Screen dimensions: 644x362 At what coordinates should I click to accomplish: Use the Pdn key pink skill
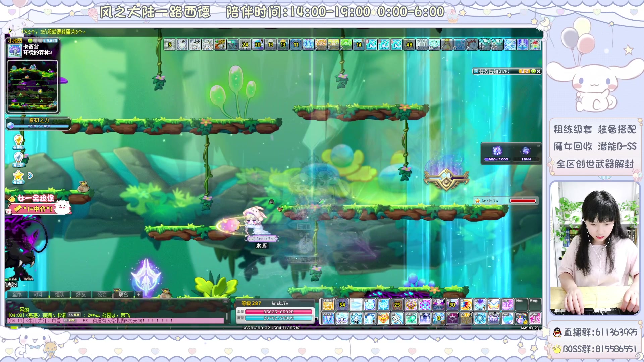(535, 318)
